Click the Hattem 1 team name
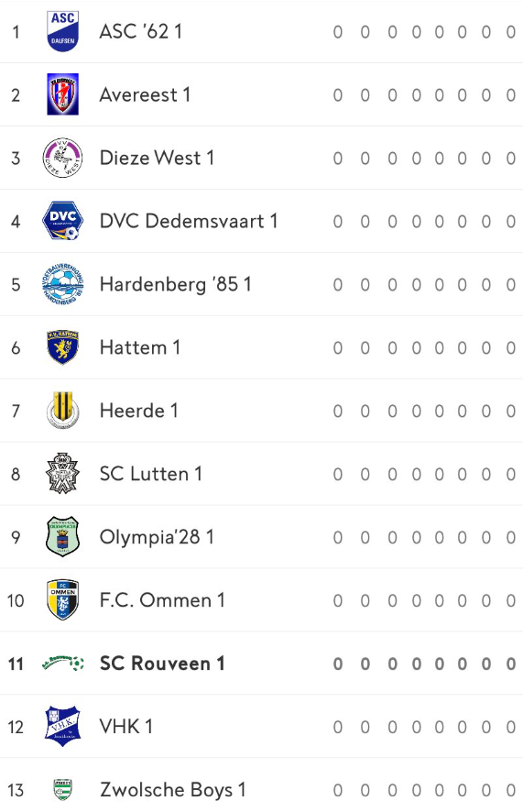Screen dimensions: 523x812 [x=139, y=347]
